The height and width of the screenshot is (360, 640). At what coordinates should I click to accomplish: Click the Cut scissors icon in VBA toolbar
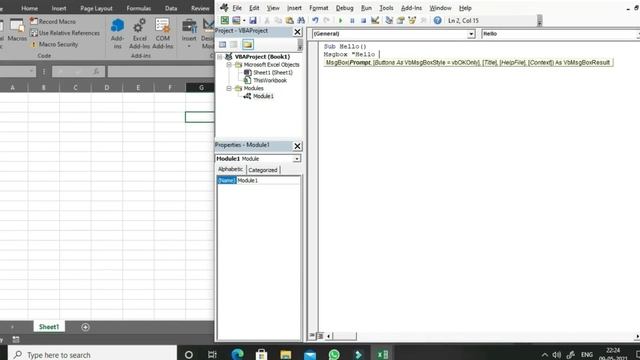click(267, 20)
